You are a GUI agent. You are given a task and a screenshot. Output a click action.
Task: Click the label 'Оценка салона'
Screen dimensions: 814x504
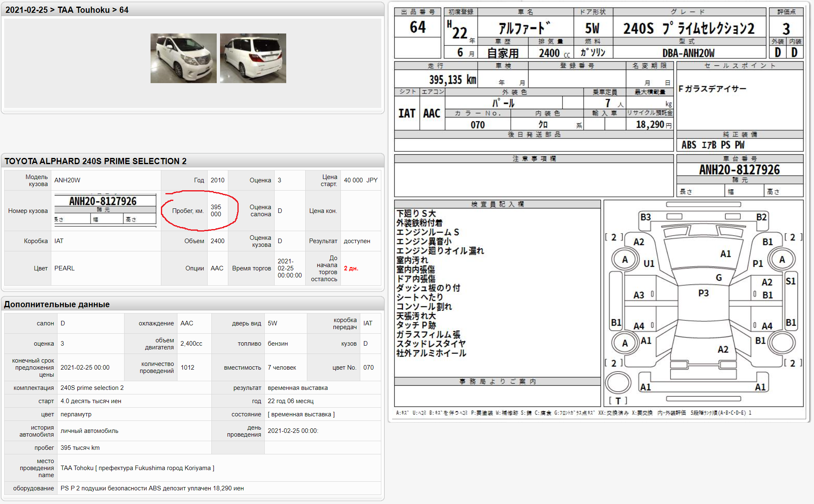261,210
